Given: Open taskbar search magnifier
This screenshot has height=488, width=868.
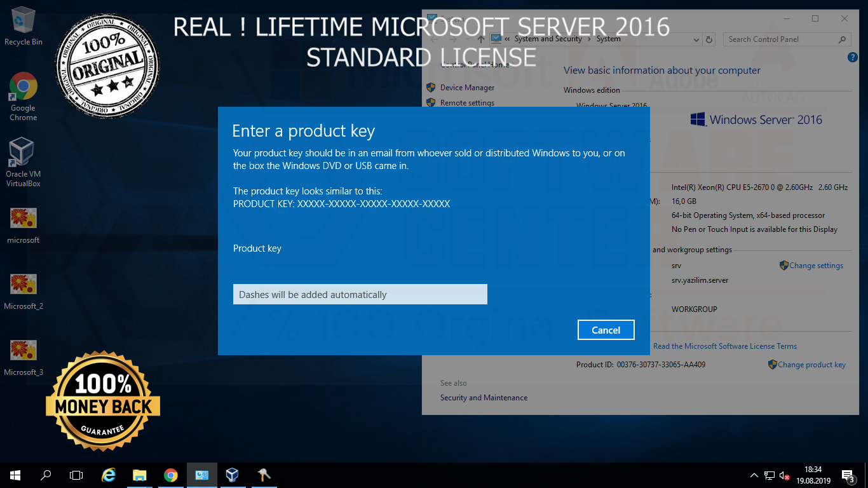Looking at the screenshot, I should pyautogui.click(x=46, y=475).
